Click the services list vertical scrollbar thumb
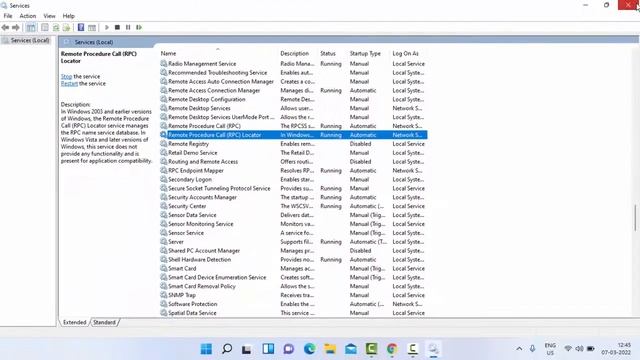The width and height of the screenshot is (640, 360). (x=636, y=217)
